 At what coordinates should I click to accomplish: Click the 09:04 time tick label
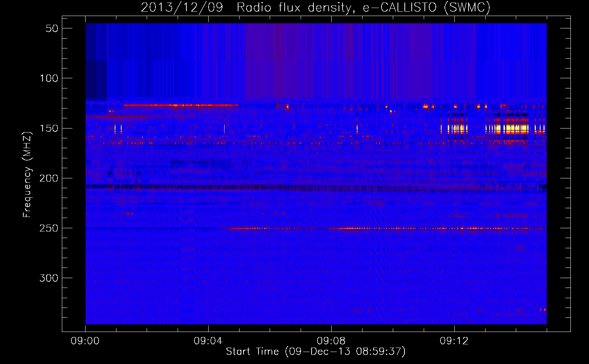(208, 341)
